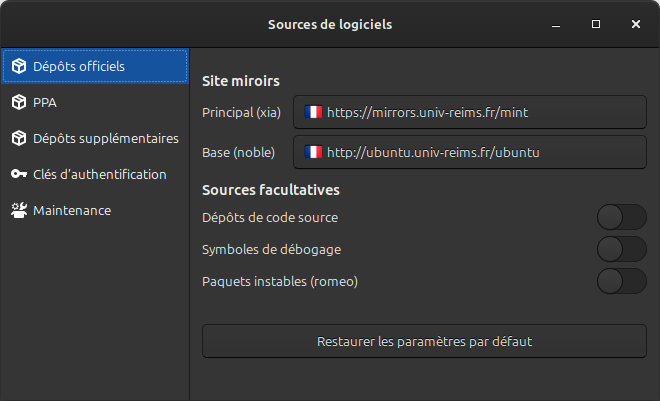Open the Maintenance section
Image resolution: width=660 pixels, height=401 pixels.
click(72, 210)
